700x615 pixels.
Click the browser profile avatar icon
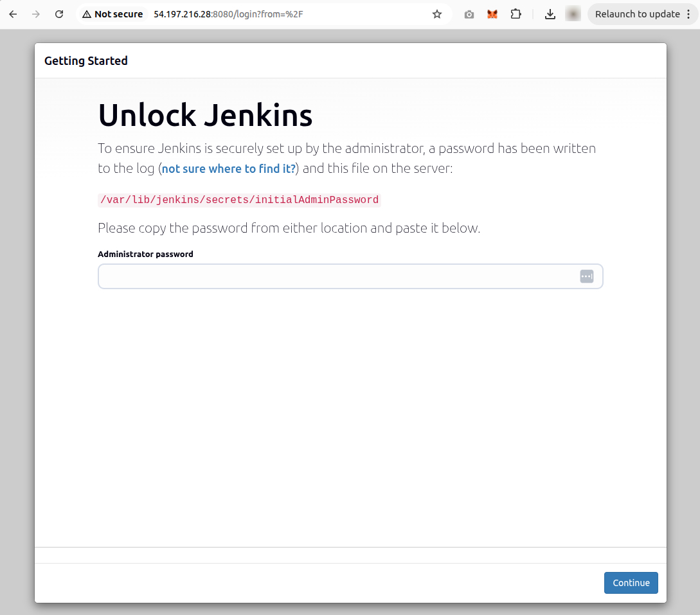pyautogui.click(x=572, y=13)
